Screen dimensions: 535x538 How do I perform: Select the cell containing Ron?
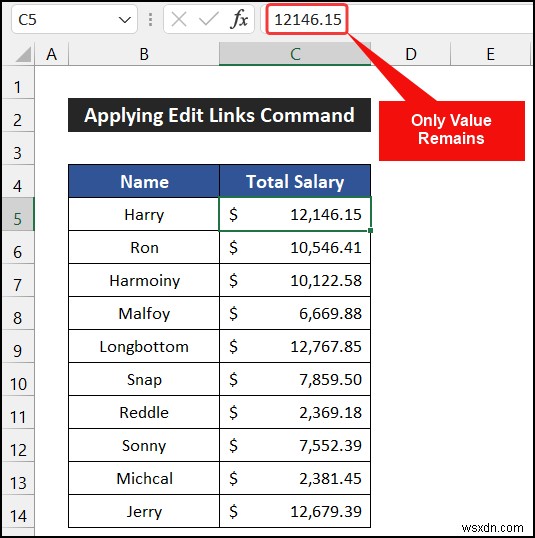click(144, 247)
